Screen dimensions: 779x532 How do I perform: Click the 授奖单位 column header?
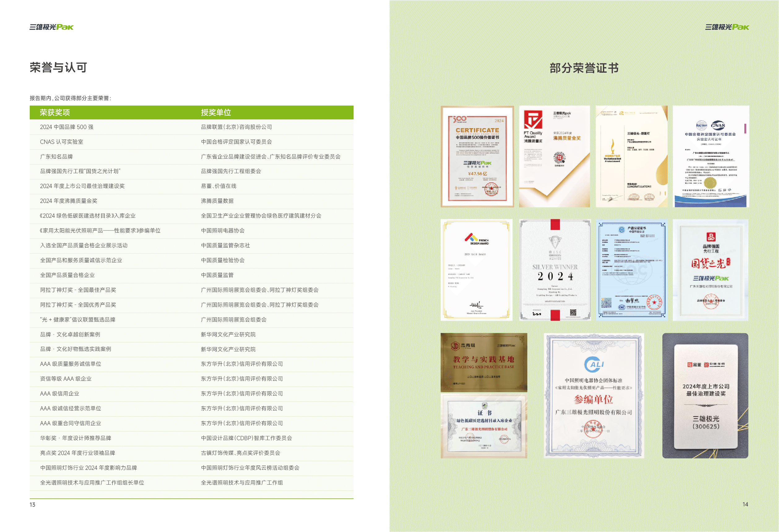point(216,113)
